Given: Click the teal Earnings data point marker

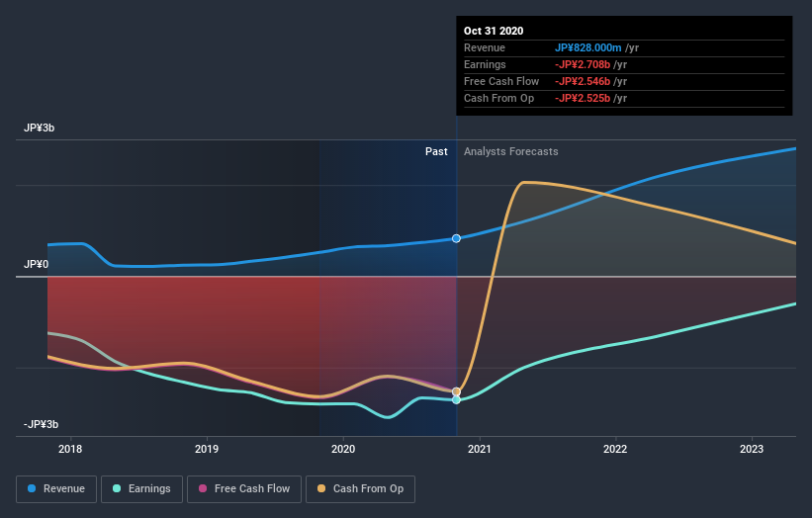Looking at the screenshot, I should pos(456,400).
